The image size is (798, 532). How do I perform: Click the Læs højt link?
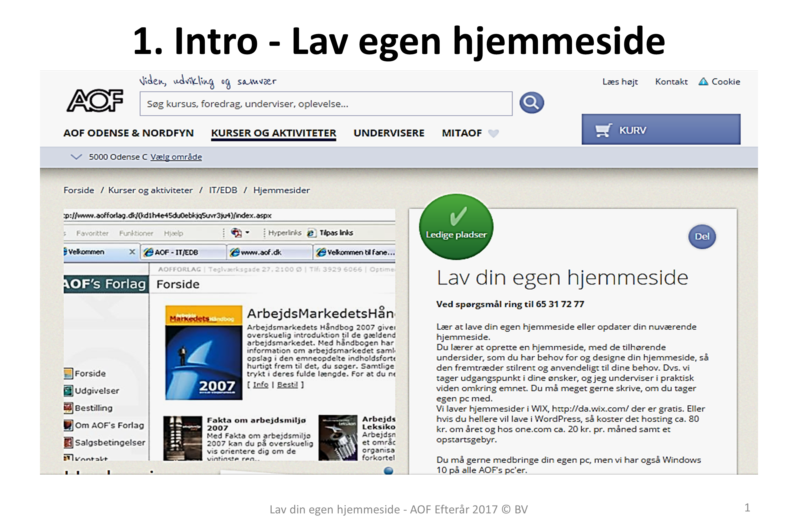[620, 82]
